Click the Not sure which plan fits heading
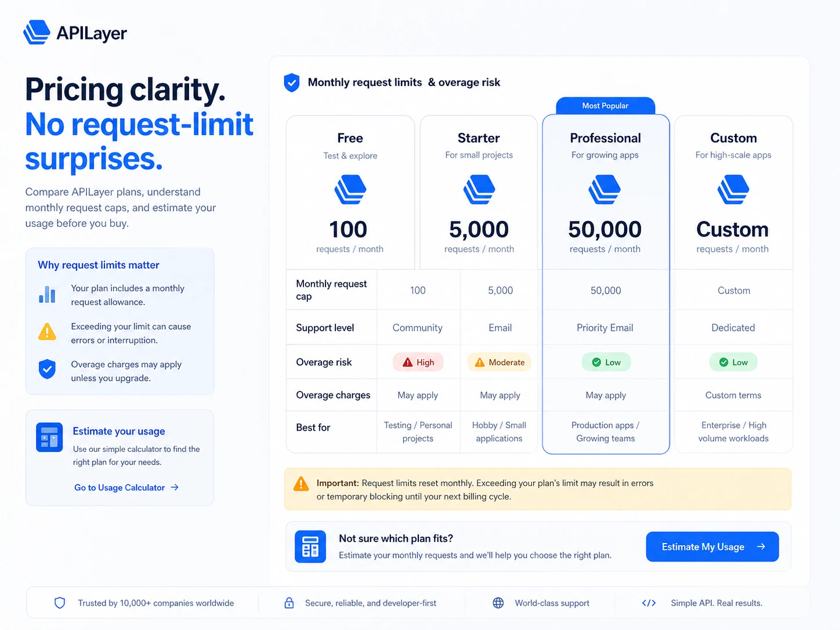The width and height of the screenshot is (840, 630). [396, 538]
